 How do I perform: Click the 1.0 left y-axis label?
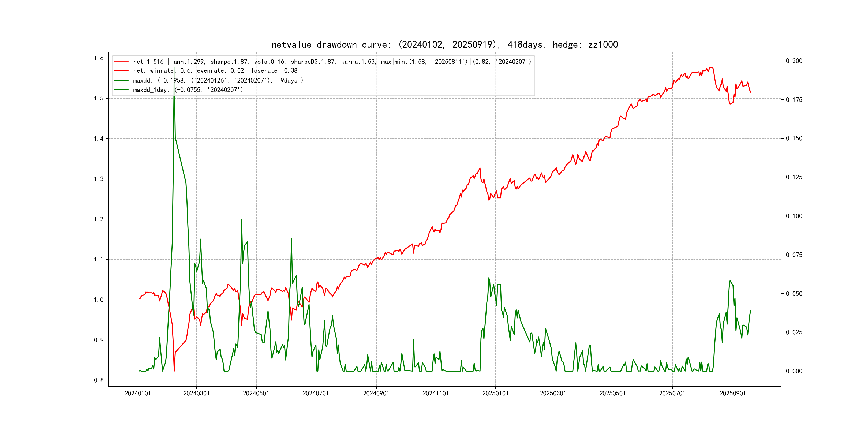pos(99,300)
